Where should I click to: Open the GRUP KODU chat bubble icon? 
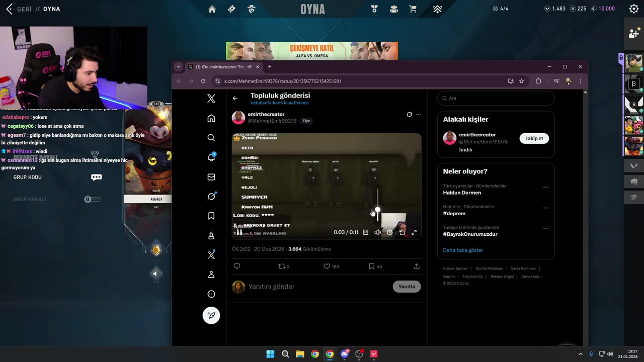point(96,177)
